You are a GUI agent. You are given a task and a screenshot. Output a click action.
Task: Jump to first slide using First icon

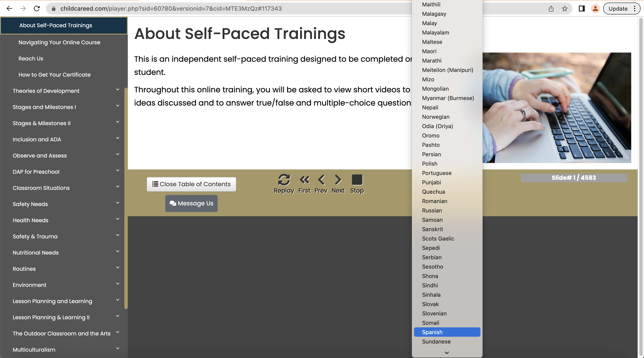(x=304, y=179)
